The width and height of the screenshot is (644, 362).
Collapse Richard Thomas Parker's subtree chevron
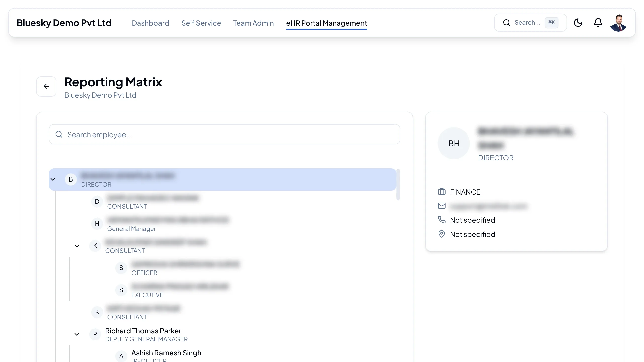(77, 334)
